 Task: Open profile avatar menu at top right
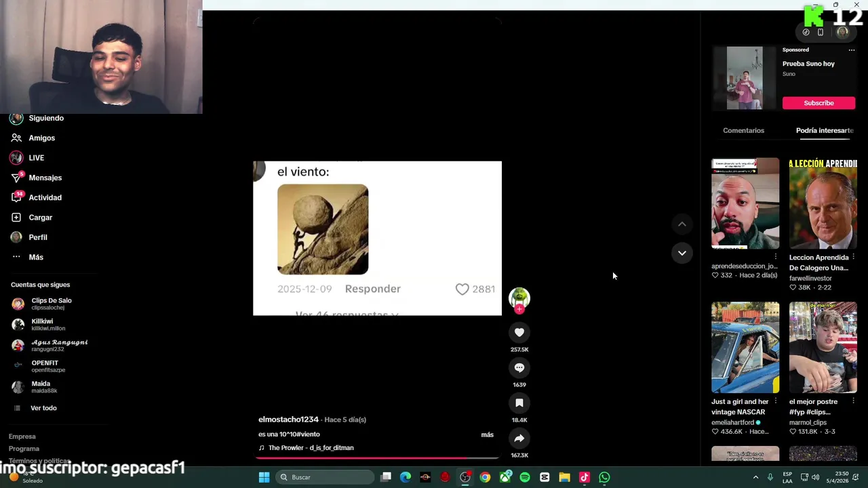click(842, 32)
